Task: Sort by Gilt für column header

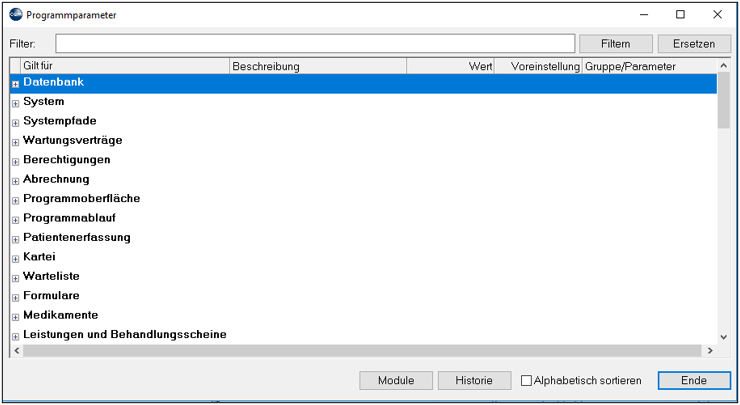Action: pyautogui.click(x=125, y=66)
